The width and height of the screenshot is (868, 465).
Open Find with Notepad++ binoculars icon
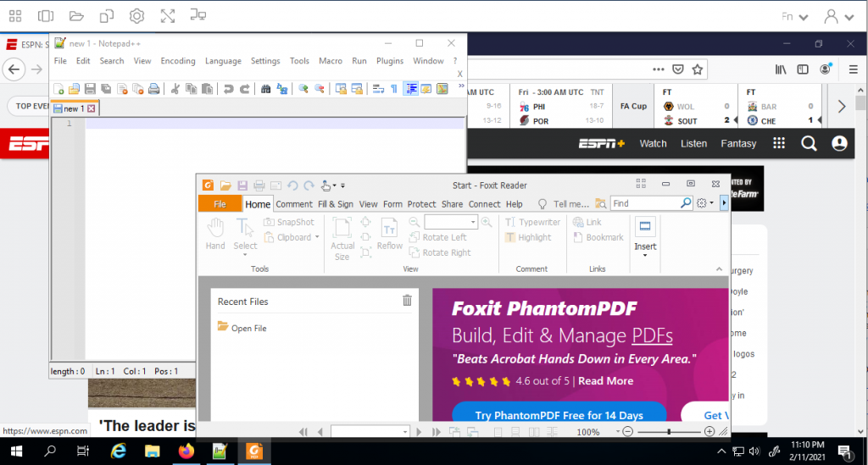pos(265,88)
